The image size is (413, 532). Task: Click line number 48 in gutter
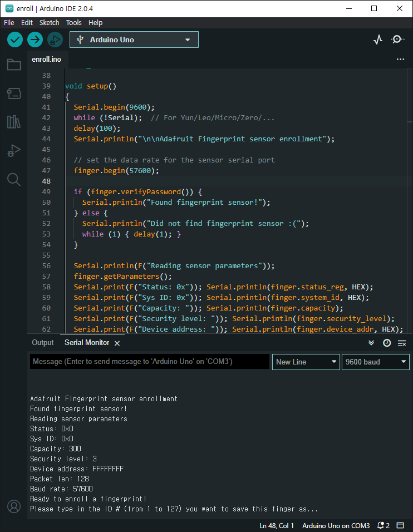coord(46,181)
